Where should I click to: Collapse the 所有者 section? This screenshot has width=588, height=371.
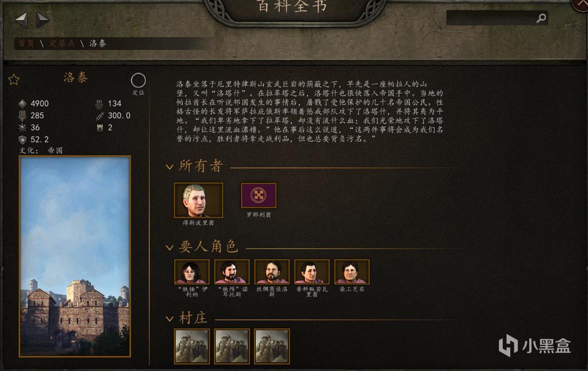(170, 167)
